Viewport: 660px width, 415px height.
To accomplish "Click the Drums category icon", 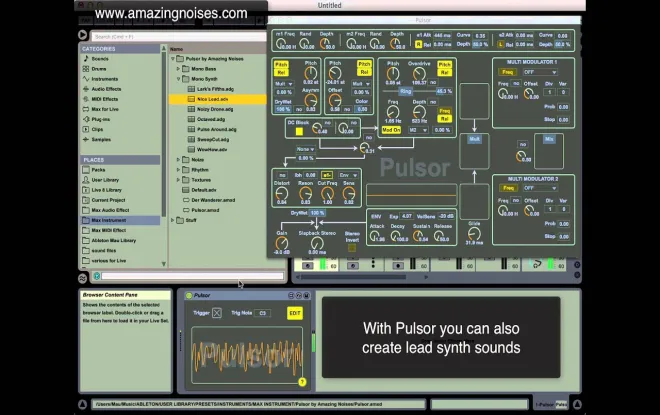I will pos(86,69).
